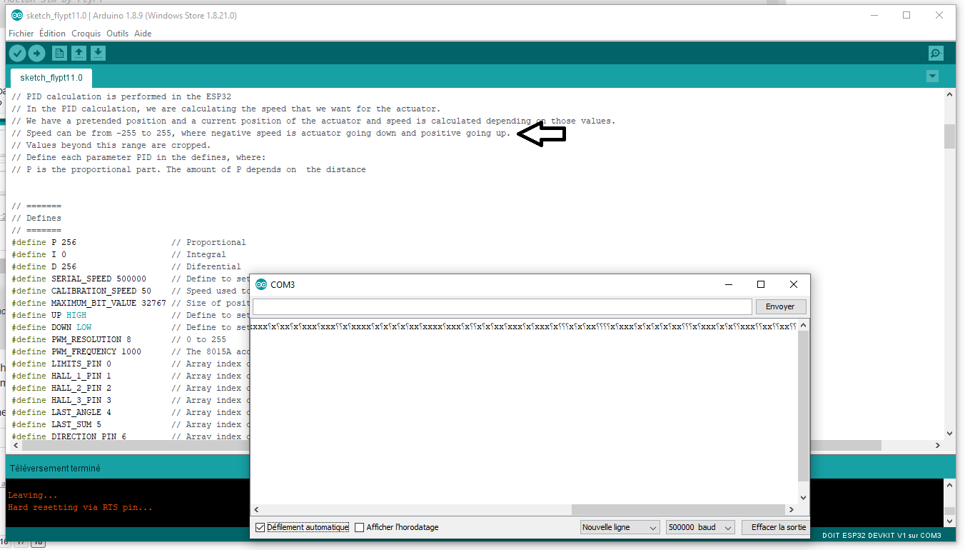Viewport: 980px width, 550px height.
Task: Click the editor horizontal scrollbar right arrow
Action: (x=938, y=445)
